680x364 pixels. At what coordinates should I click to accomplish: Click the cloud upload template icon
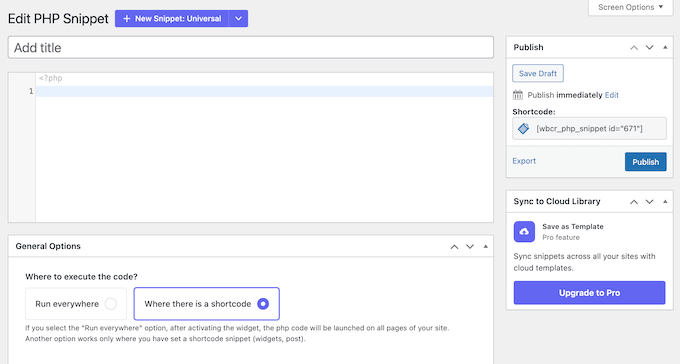524,232
